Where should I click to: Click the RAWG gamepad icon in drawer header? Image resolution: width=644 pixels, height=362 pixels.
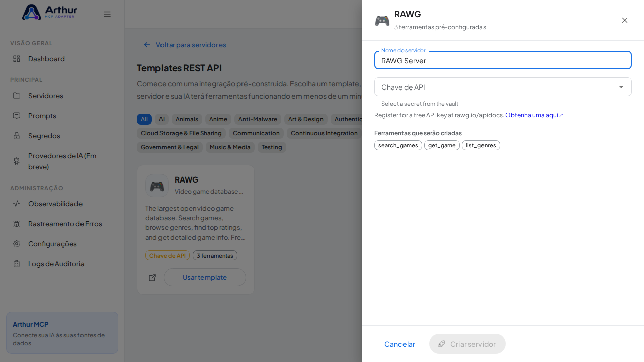[382, 21]
